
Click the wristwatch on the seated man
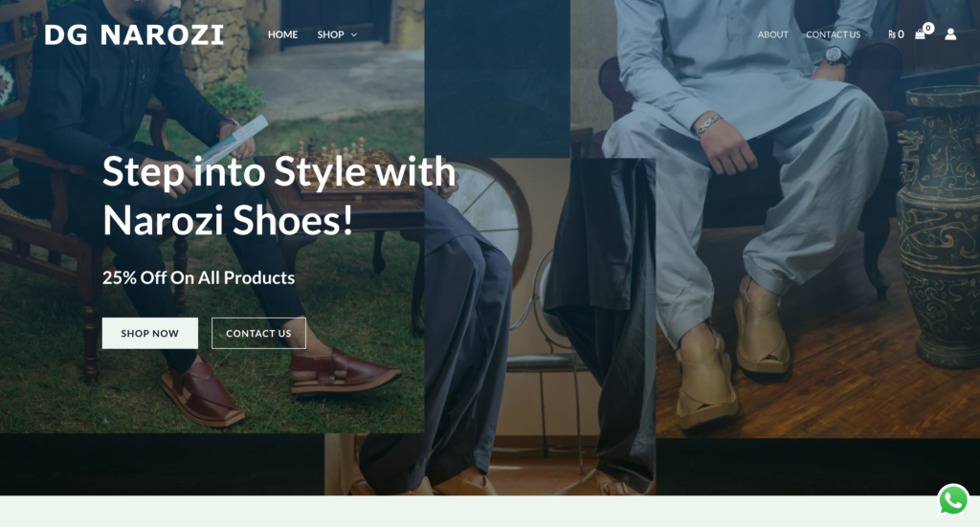pos(836,56)
